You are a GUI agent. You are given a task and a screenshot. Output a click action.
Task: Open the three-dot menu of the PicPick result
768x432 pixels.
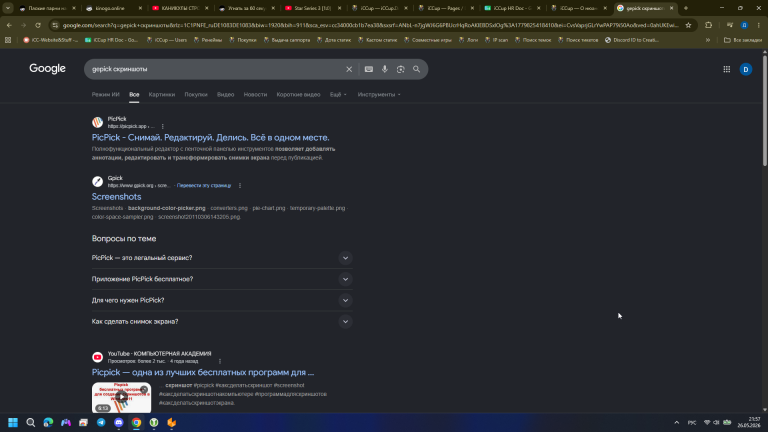tap(163, 126)
